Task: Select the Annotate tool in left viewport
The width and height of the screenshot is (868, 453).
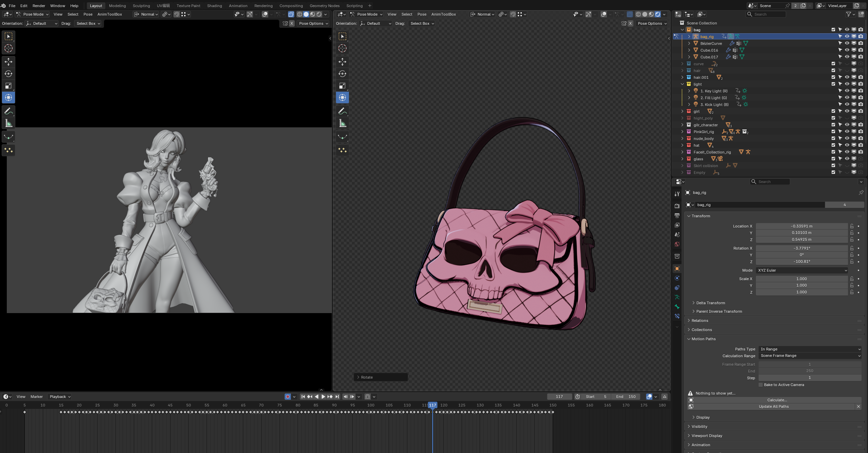Action: (8, 111)
